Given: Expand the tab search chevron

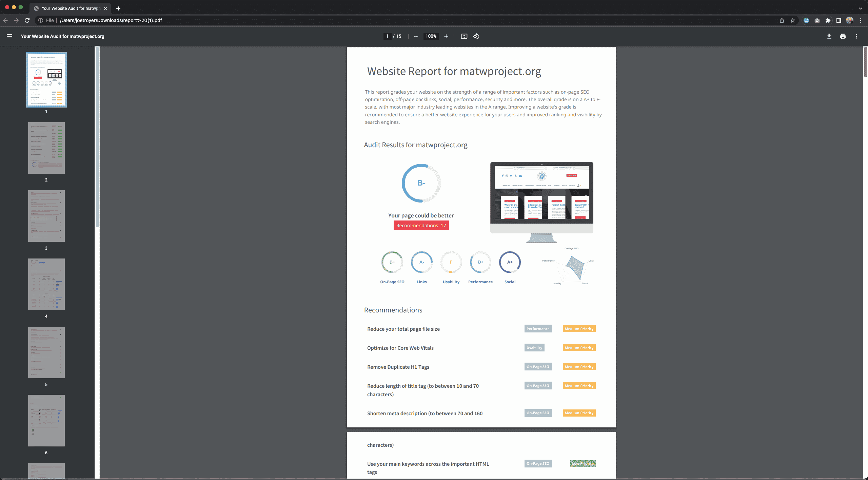Looking at the screenshot, I should click(861, 8).
